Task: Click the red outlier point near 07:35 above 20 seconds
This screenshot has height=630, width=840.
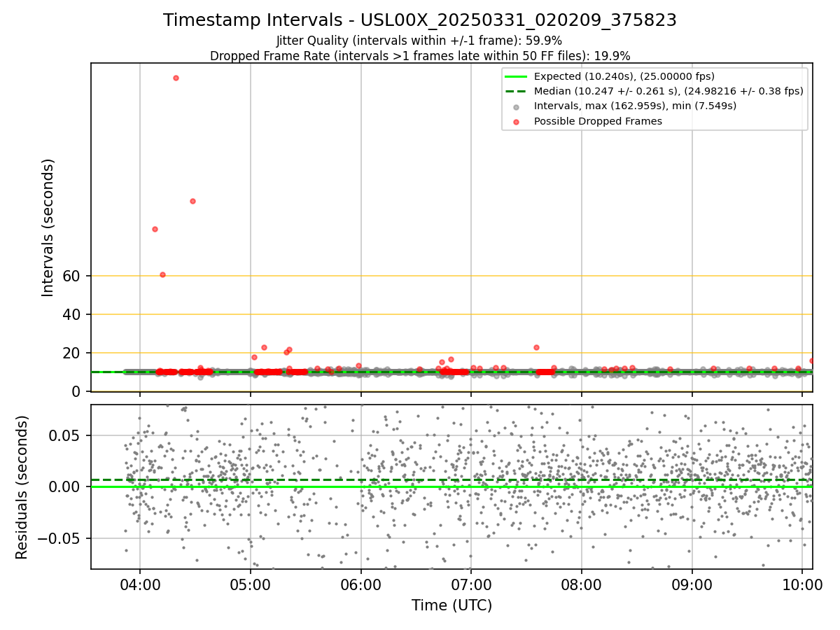Action: pos(536,347)
